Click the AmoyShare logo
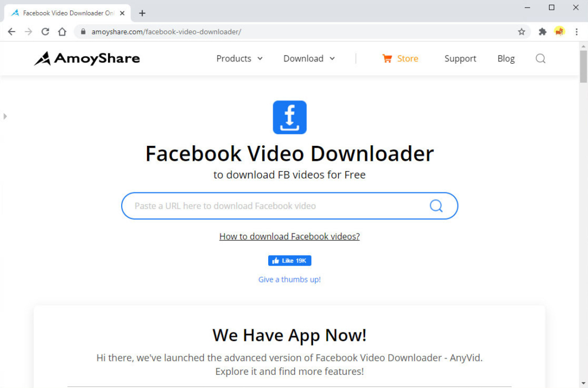The height and width of the screenshot is (388, 588). coord(87,59)
